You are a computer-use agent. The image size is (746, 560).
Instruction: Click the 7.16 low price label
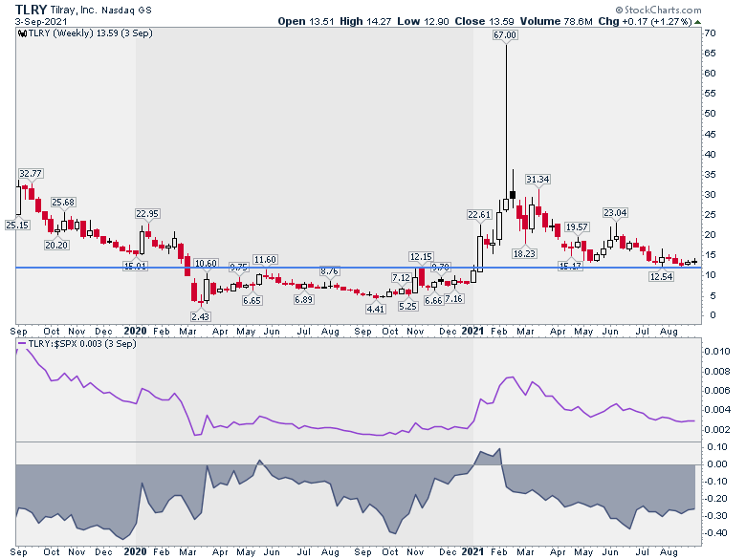pyautogui.click(x=454, y=299)
